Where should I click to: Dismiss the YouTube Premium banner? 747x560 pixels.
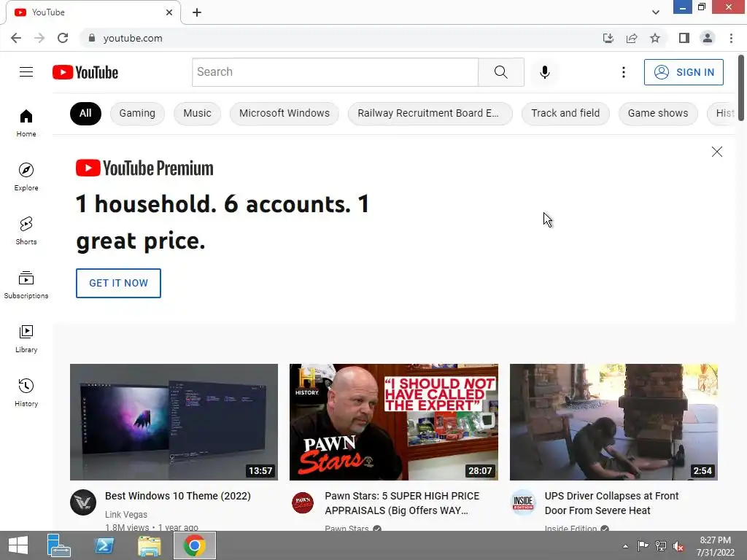click(x=716, y=152)
